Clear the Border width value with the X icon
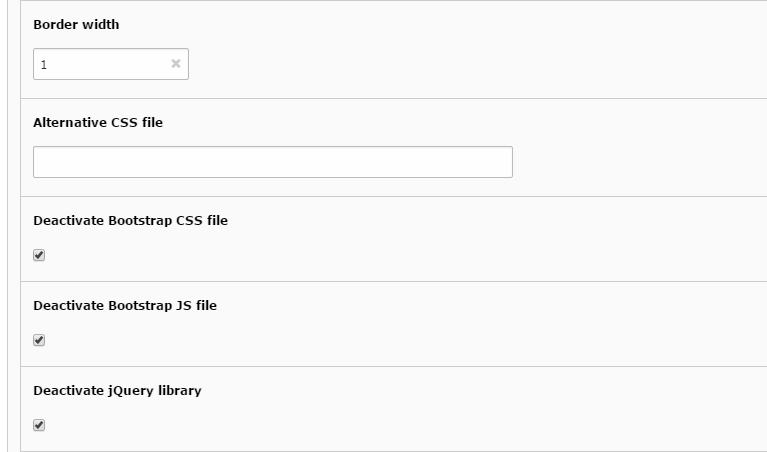 (176, 64)
